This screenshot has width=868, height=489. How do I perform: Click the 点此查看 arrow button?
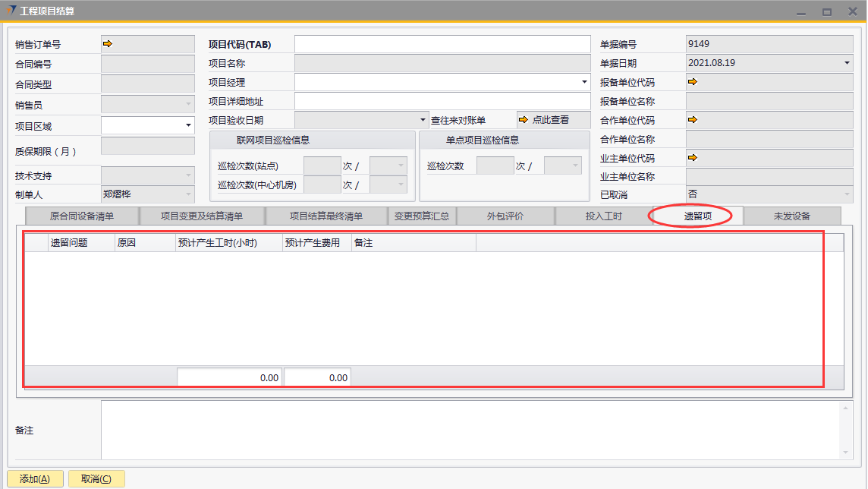coord(542,120)
